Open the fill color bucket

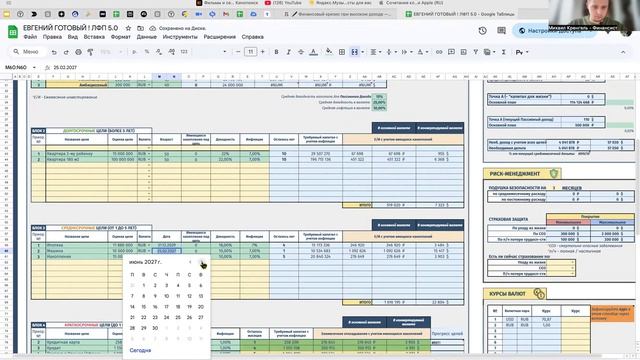(x=329, y=52)
